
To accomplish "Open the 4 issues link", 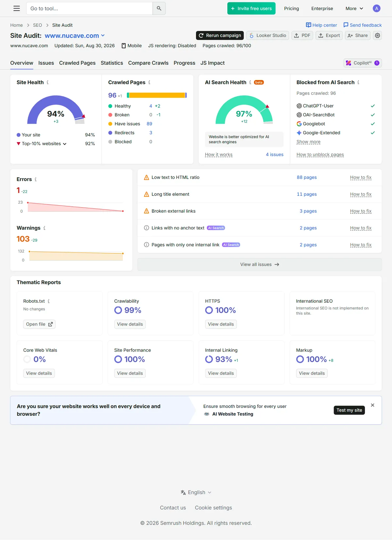I will (275, 155).
